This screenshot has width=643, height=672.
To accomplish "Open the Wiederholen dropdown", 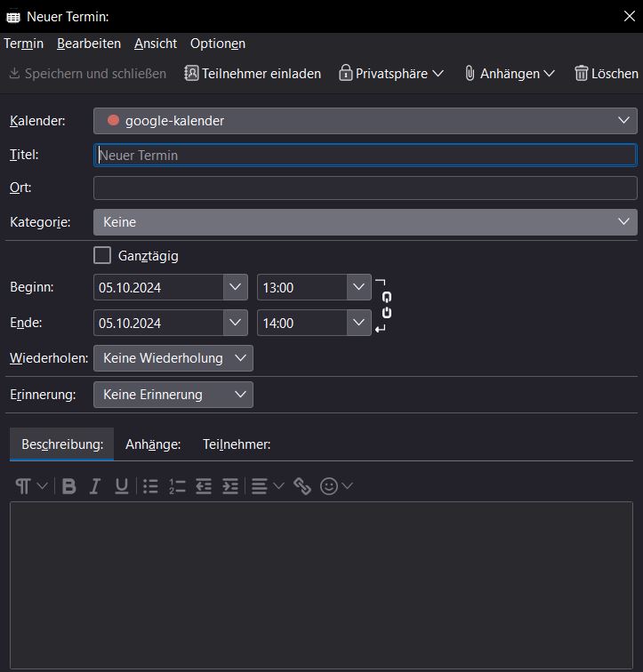I will coord(173,358).
